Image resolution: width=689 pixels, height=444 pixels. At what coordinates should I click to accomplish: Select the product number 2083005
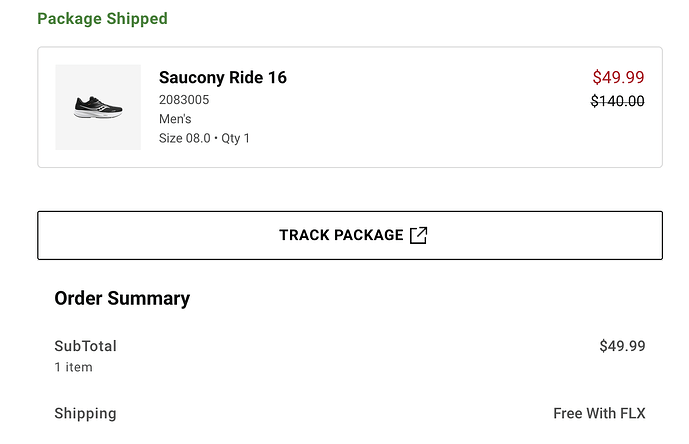tap(184, 100)
